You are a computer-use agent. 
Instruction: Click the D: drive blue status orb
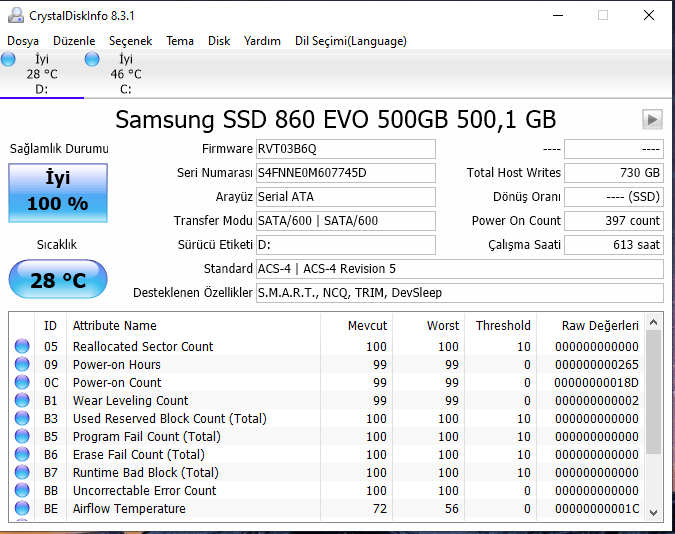coord(8,59)
